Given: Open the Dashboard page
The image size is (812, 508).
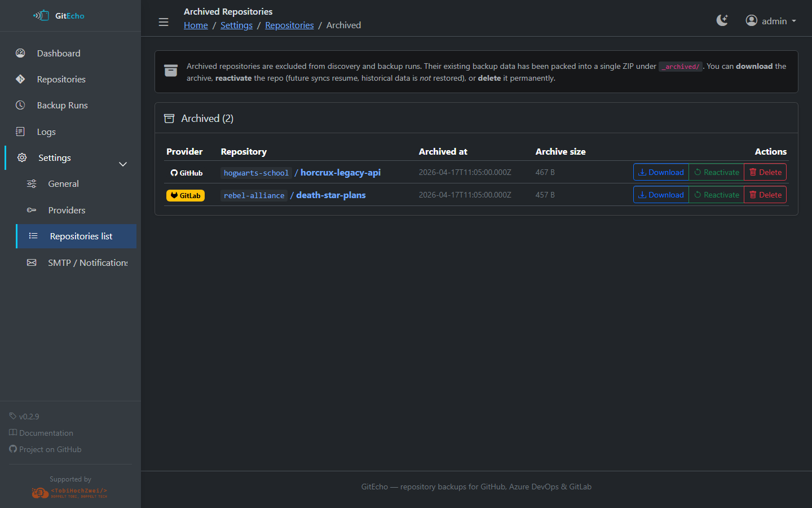Looking at the screenshot, I should tap(59, 53).
